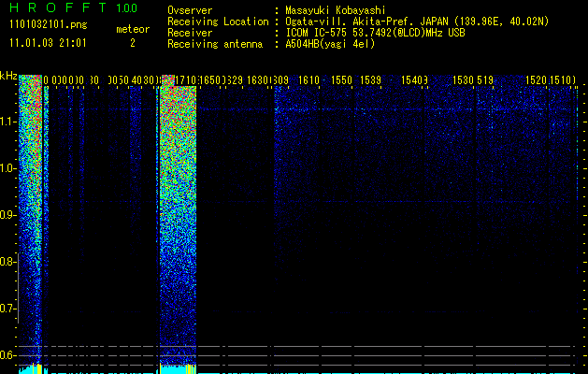Click the 1710 time marker
The image size is (588, 374).
click(x=186, y=80)
